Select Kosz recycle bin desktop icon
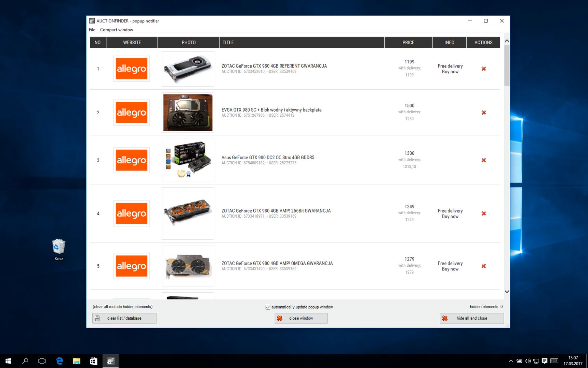 point(59,250)
